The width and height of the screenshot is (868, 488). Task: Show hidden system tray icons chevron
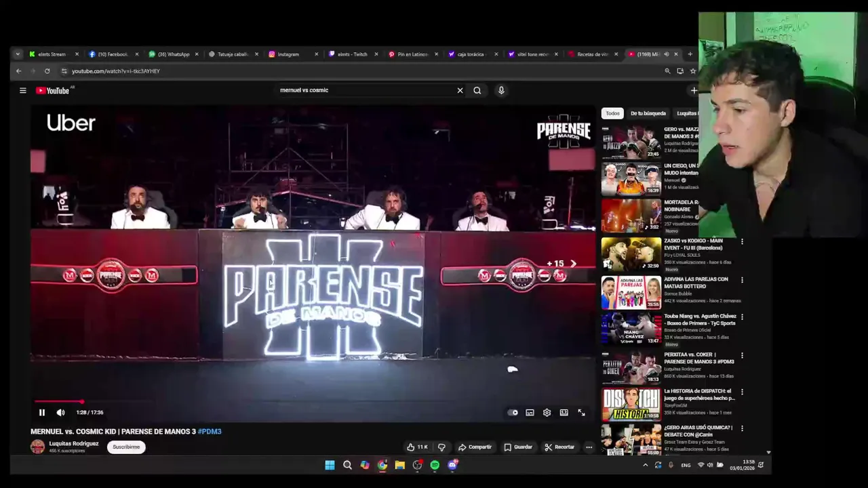tap(645, 465)
